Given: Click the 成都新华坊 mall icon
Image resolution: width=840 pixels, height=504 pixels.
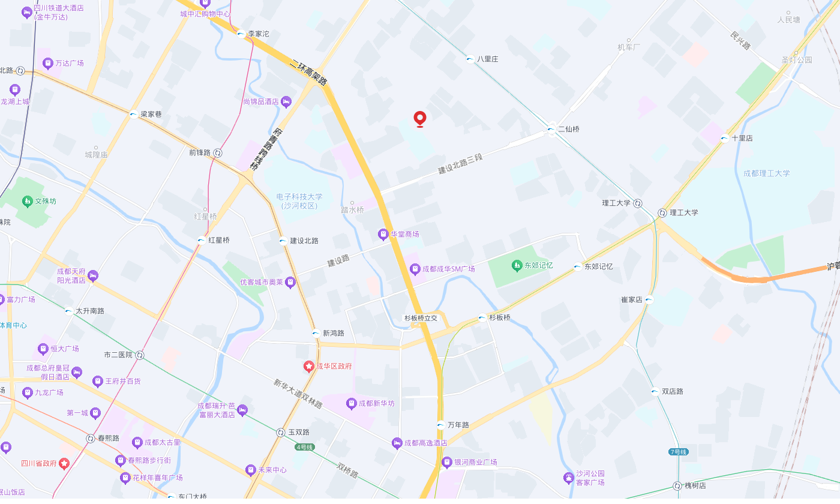Looking at the screenshot, I should click(352, 404).
